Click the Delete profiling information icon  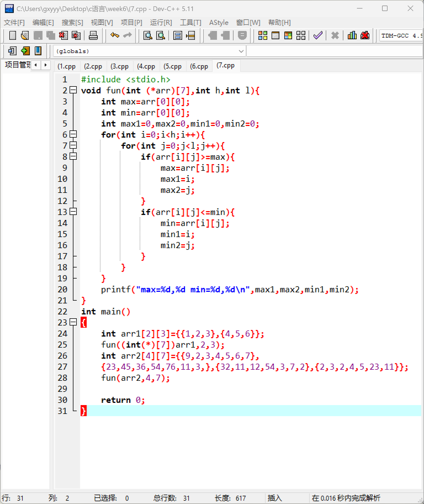pos(365,35)
